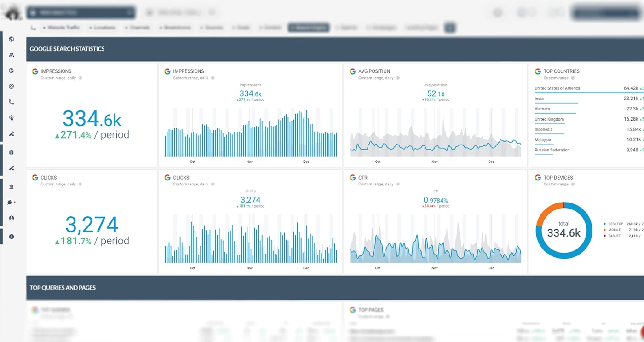
Task: Select the Indonesia country row
Action: [x=589, y=130]
